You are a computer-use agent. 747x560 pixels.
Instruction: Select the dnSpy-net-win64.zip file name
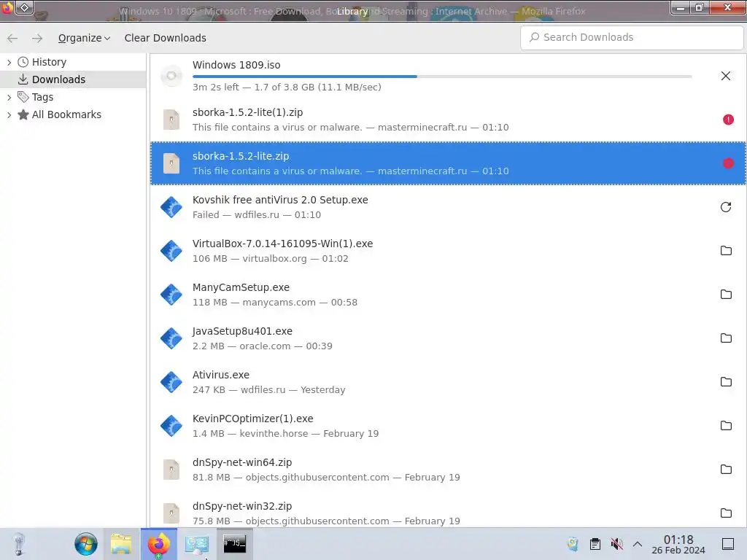[x=242, y=462]
